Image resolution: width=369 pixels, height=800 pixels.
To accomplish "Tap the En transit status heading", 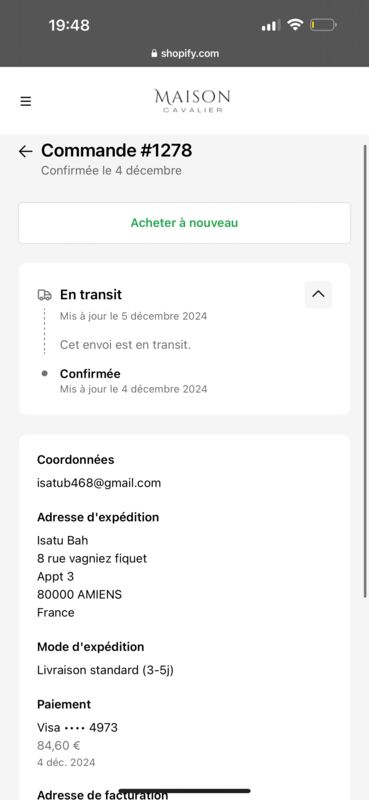I will coord(91,294).
